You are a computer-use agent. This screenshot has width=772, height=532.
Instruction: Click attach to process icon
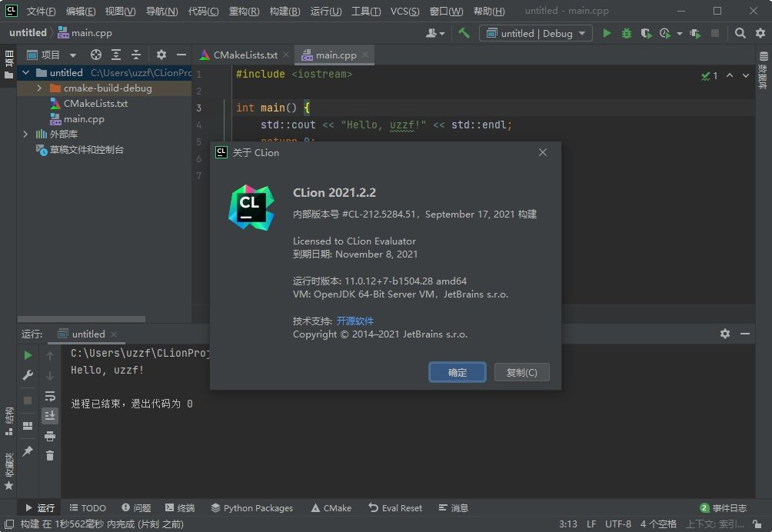pos(694,33)
